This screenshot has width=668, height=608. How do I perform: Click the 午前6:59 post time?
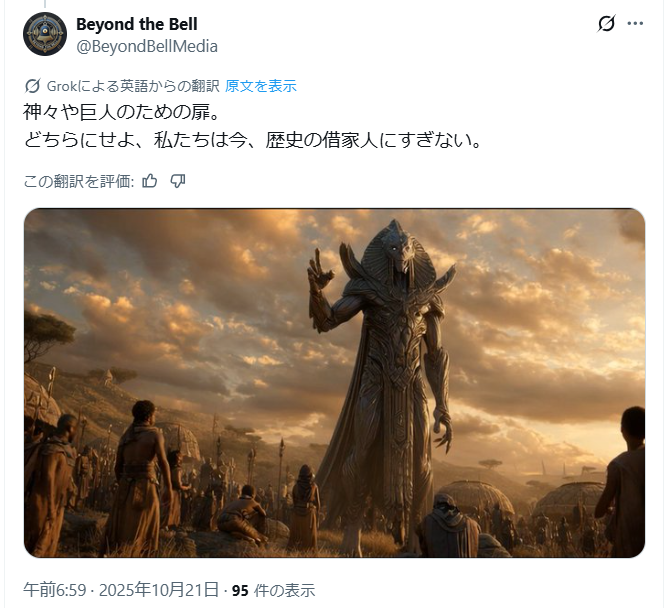pos(55,590)
